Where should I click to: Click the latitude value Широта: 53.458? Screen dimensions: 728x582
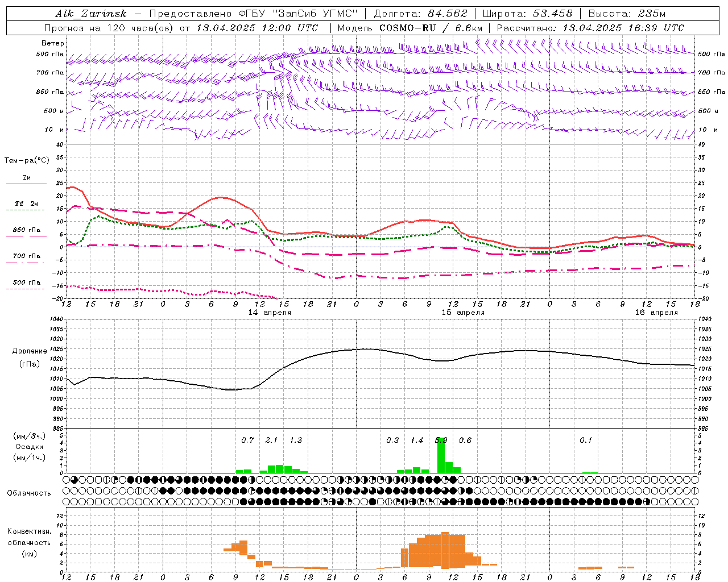[x=527, y=14]
